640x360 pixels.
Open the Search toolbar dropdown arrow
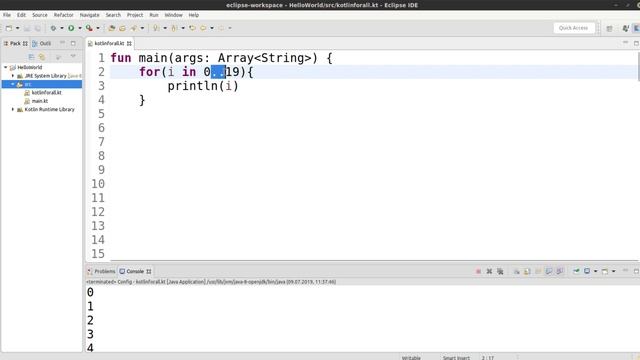pyautogui.click(x=142, y=28)
